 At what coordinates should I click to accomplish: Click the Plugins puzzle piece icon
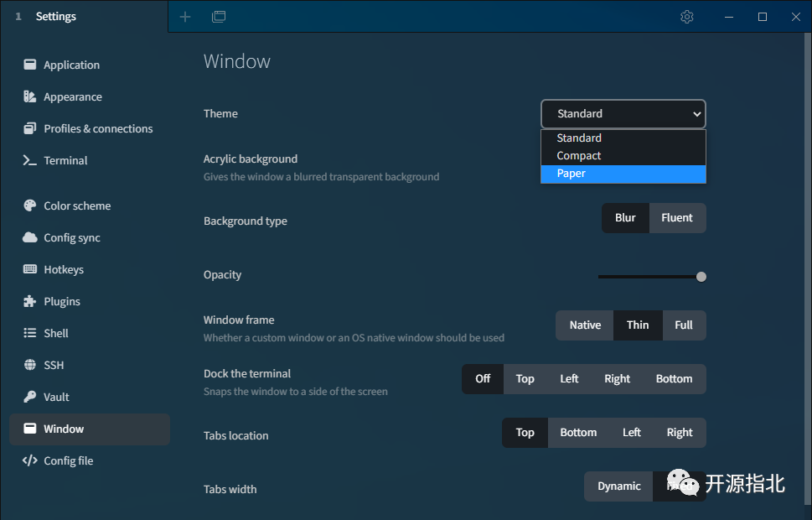click(x=30, y=301)
